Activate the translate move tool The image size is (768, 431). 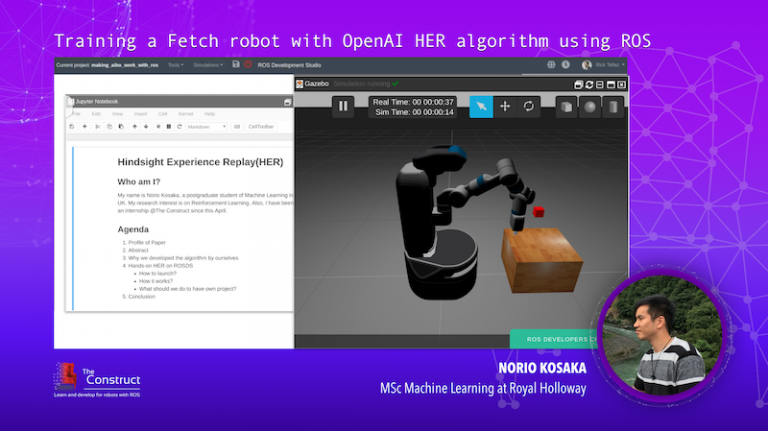click(x=505, y=106)
